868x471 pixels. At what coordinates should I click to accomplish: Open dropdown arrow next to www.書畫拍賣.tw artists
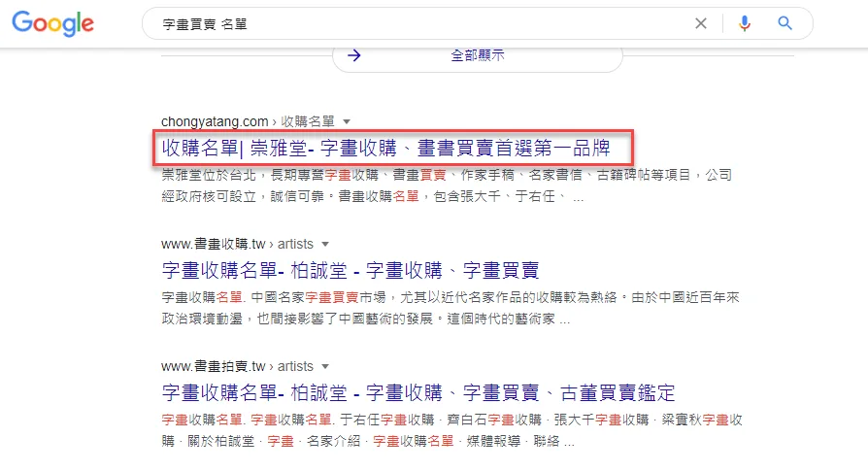click(325, 366)
